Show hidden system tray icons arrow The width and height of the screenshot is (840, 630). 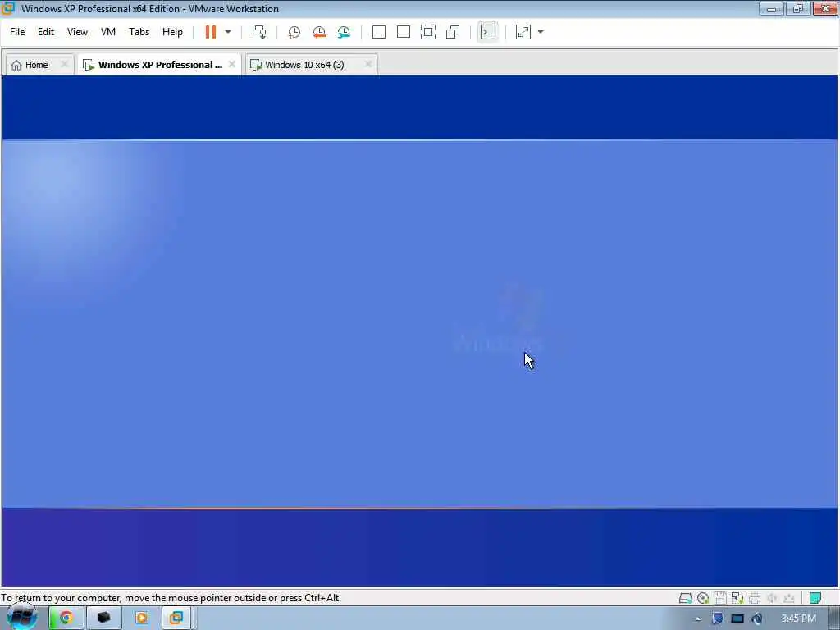[697, 619]
